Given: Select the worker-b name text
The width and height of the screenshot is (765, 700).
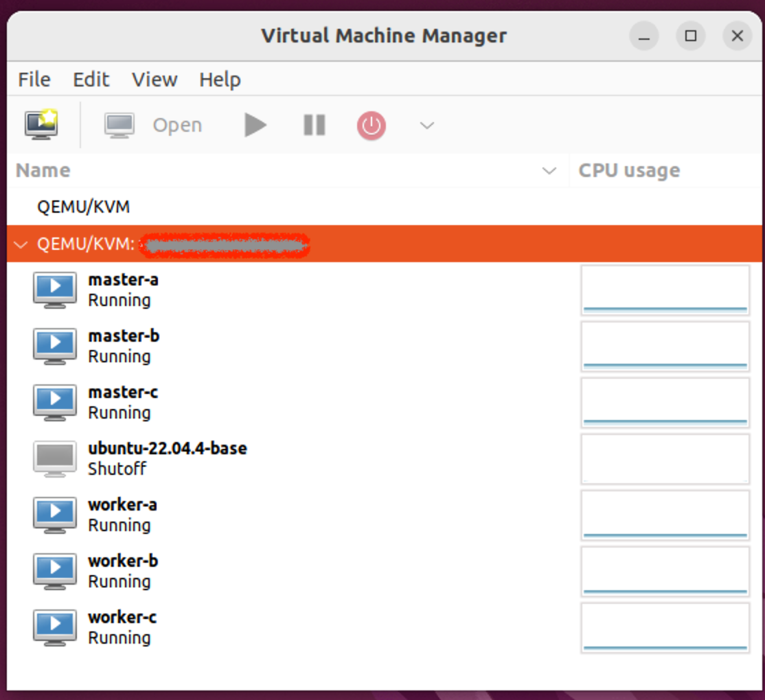Looking at the screenshot, I should [123, 561].
